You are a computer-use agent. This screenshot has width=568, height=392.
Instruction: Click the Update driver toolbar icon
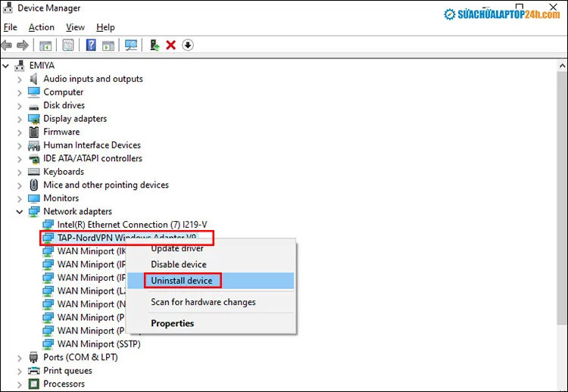click(x=154, y=45)
